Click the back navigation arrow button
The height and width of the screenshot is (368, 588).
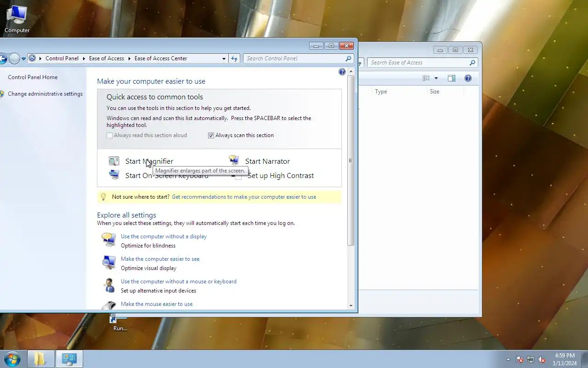coord(2,58)
